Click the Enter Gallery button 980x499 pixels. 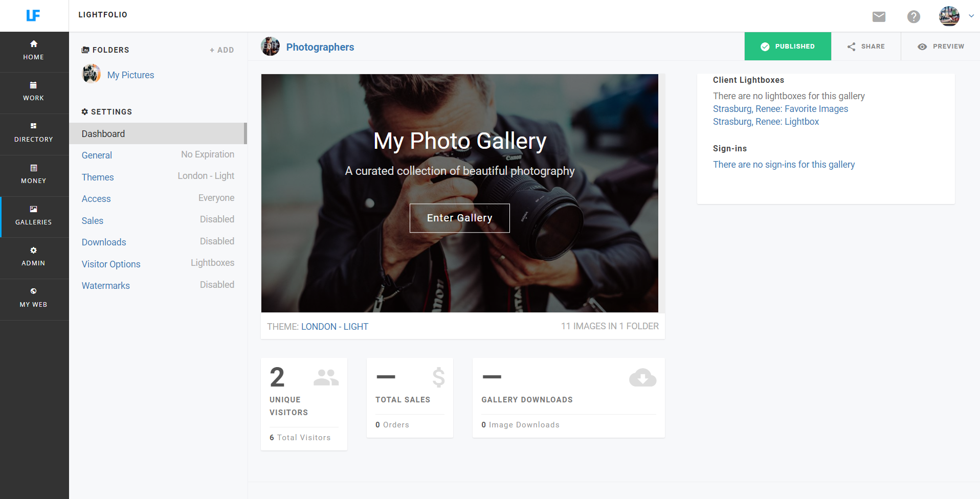[x=460, y=218]
